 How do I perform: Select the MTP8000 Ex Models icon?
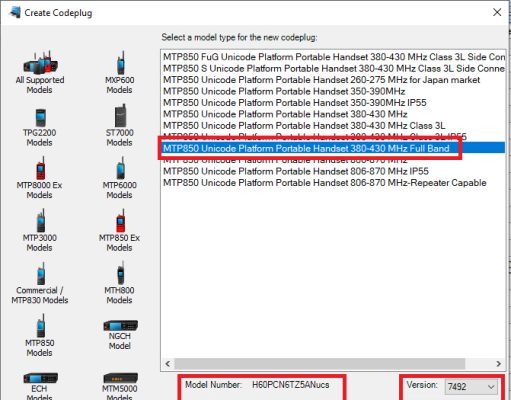point(40,168)
